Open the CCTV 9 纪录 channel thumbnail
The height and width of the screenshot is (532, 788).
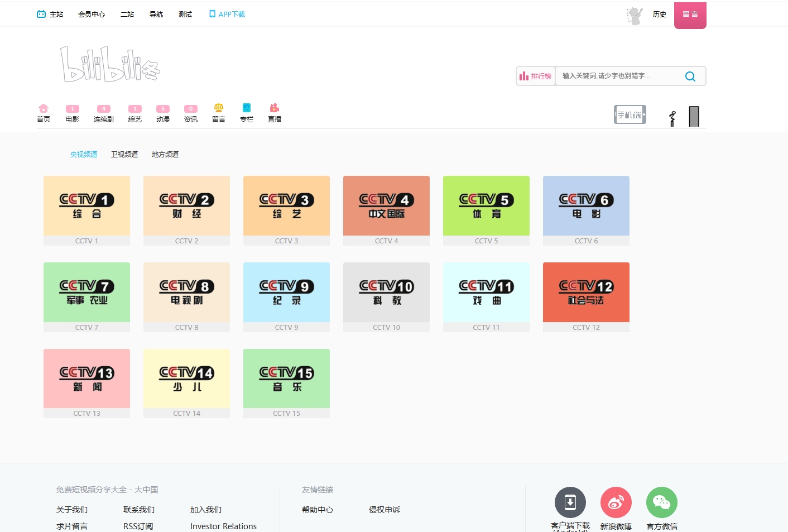coord(286,292)
